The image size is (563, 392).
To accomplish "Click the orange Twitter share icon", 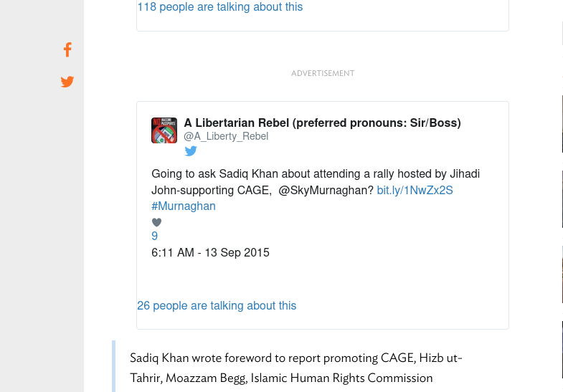I will tap(67, 82).
